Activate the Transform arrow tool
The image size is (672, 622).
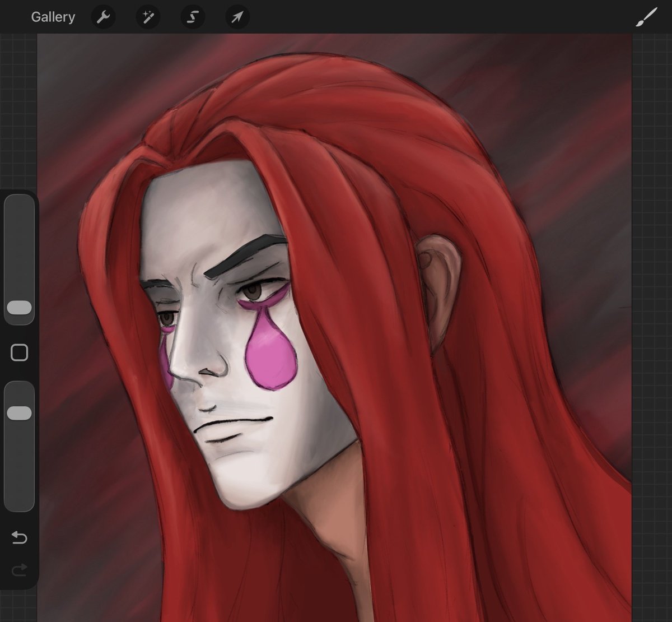point(237,17)
